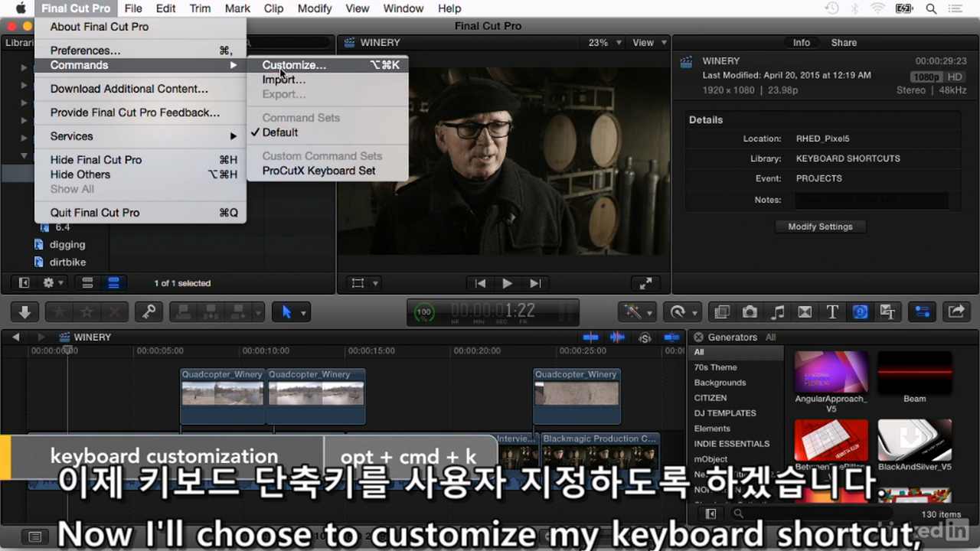Select the Backgrounds generator category
980x551 pixels.
click(720, 383)
